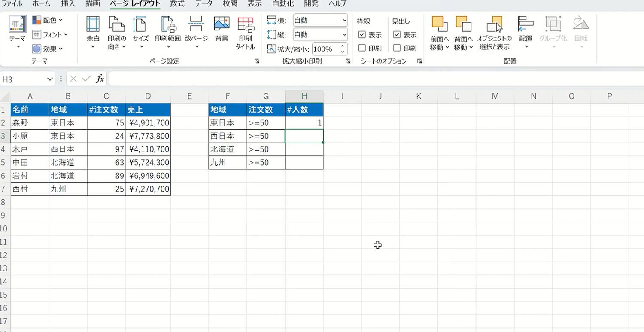644x332 pixels.
Task: Select the order count cell 63
Action: point(106,163)
